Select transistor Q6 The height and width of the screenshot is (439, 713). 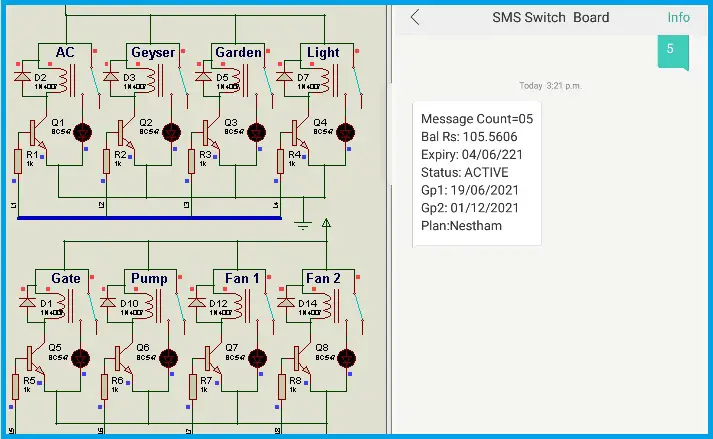tap(123, 359)
